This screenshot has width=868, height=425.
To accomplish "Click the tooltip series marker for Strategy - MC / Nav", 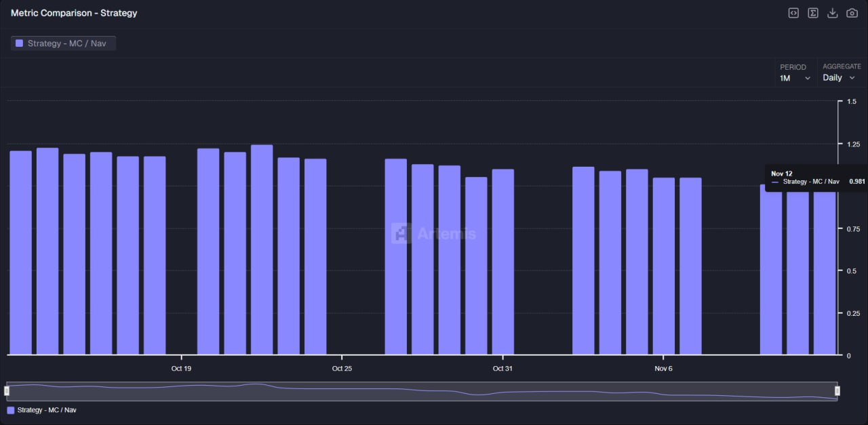I will pyautogui.click(x=775, y=182).
